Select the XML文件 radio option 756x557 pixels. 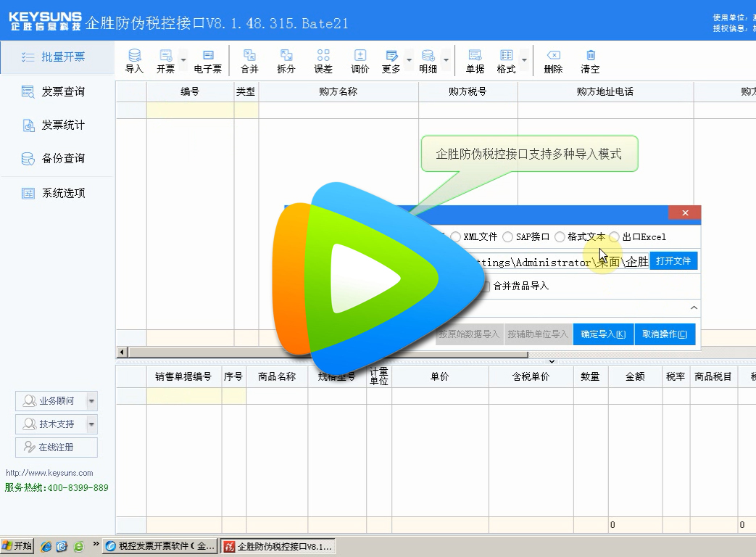click(455, 236)
